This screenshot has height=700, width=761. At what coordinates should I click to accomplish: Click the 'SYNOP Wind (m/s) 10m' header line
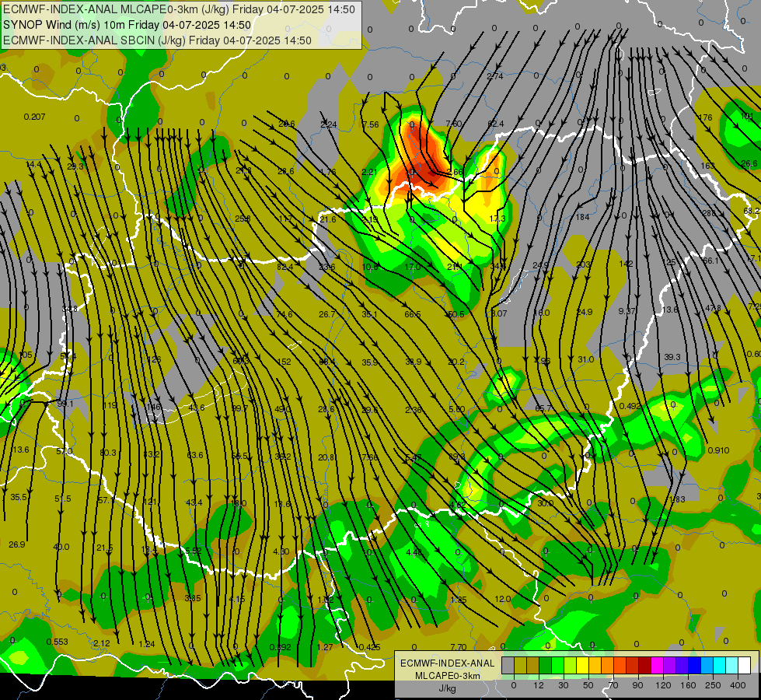tap(127, 25)
